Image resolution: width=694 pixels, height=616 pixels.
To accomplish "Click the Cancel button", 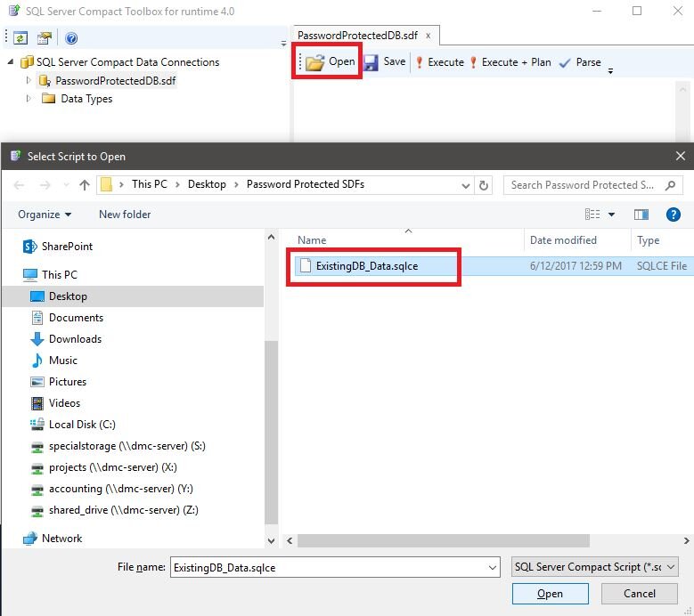I will [x=639, y=594].
